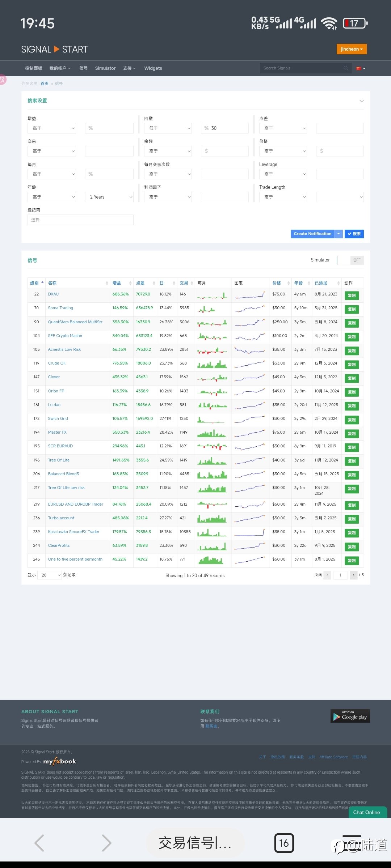The image size is (391, 868).
Task: Click 复制 button for ClearProfits
Action: click(352, 547)
